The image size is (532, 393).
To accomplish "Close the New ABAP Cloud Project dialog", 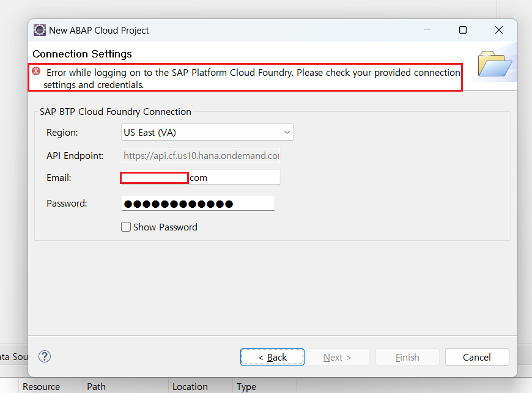I will (499, 30).
